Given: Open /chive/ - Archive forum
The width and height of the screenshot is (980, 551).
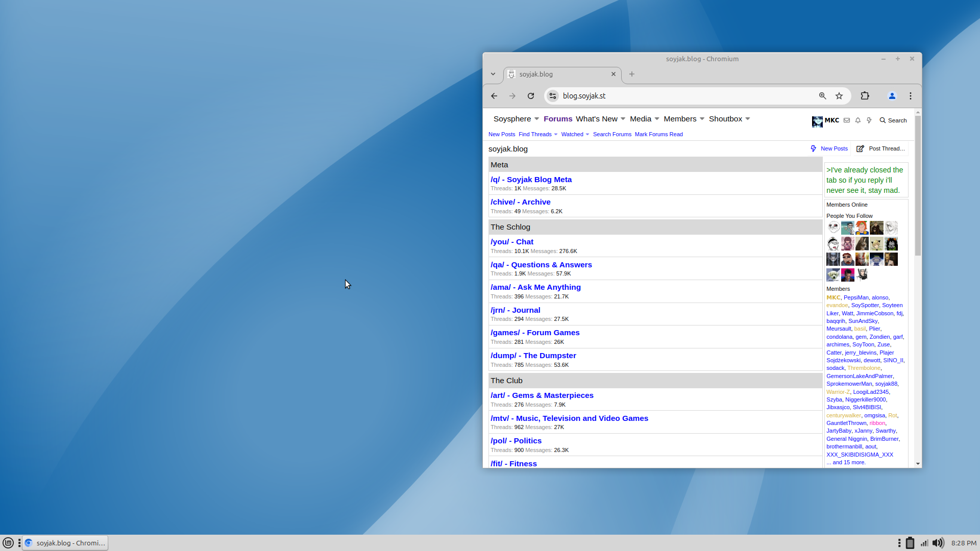Looking at the screenshot, I should click(x=520, y=202).
